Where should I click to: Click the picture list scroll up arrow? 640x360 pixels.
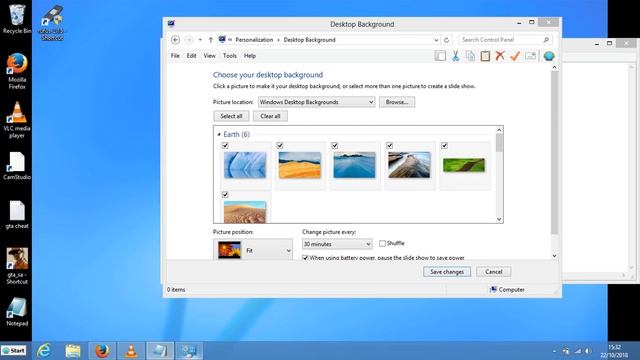coord(499,130)
